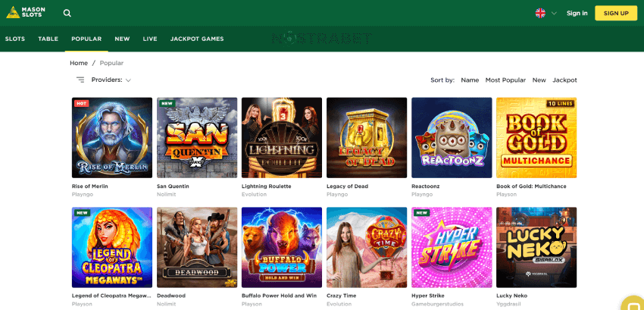Viewport: 644px width, 310px height.
Task: Click NEW badge on Legend of Cleopatra
Action: coord(82,213)
